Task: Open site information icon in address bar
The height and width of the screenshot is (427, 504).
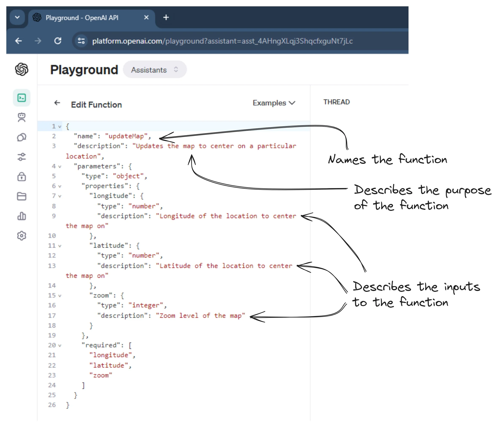Action: 81,41
